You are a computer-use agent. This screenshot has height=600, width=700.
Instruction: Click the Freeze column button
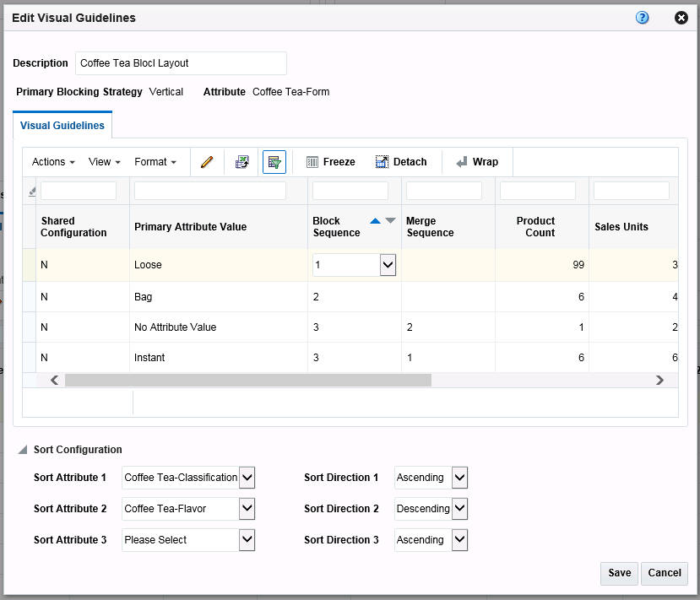pyautogui.click(x=331, y=161)
